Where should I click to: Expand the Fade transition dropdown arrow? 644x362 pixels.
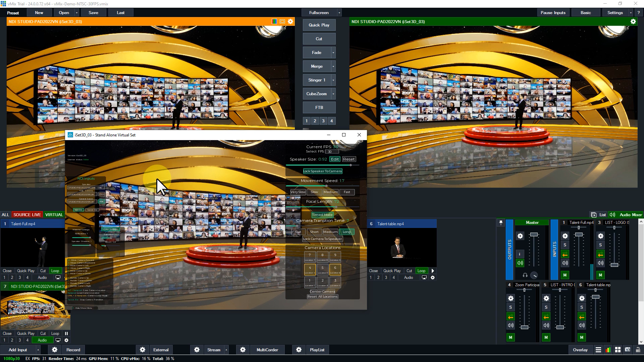(x=333, y=53)
